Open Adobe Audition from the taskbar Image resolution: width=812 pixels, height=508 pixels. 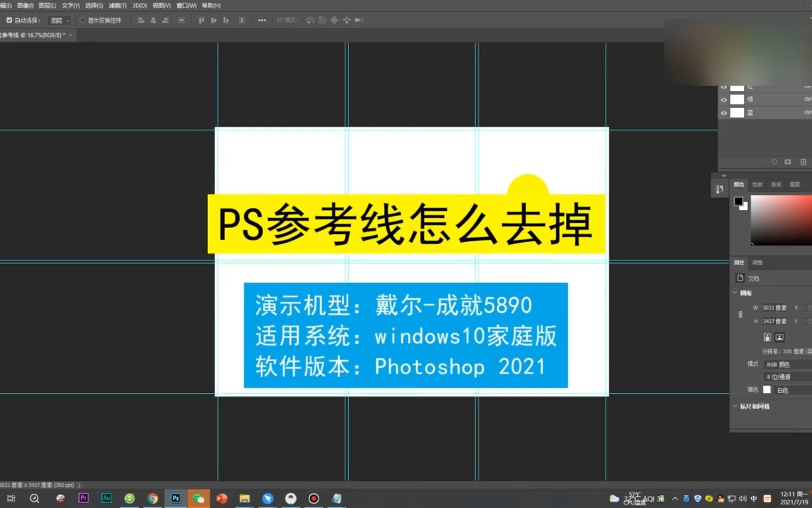[x=107, y=498]
